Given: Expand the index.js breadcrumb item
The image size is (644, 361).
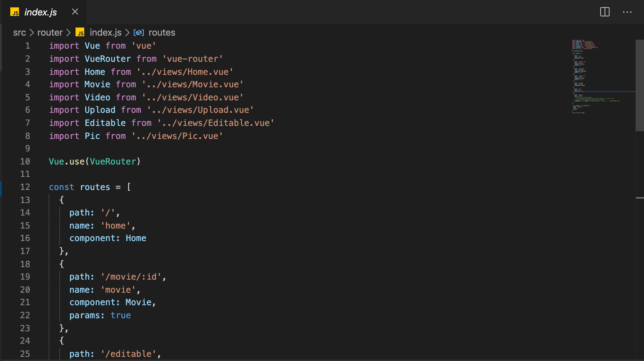Looking at the screenshot, I should [106, 32].
